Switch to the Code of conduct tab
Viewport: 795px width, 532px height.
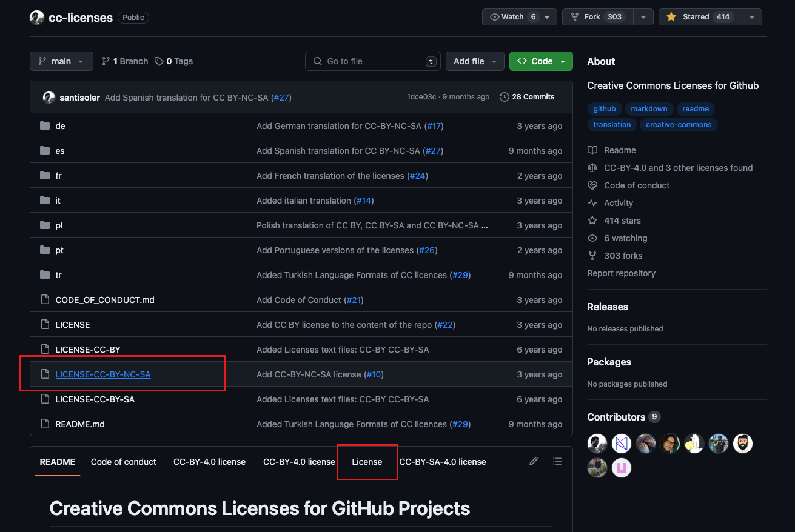tap(124, 462)
